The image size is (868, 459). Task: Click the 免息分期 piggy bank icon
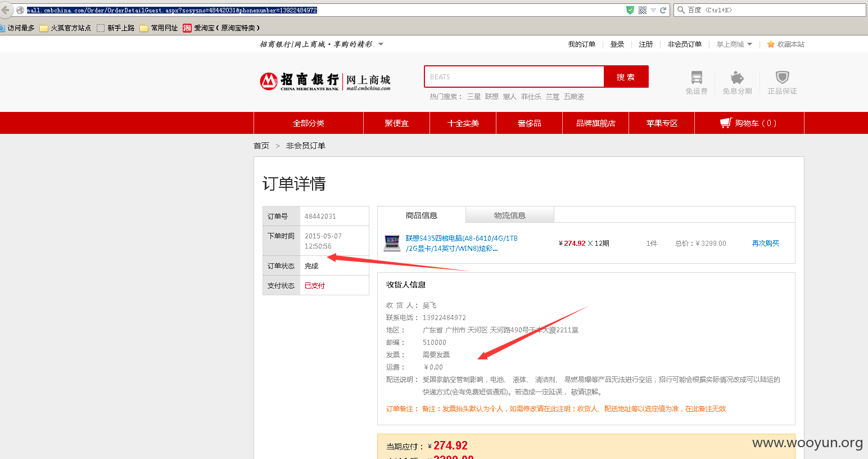(737, 78)
